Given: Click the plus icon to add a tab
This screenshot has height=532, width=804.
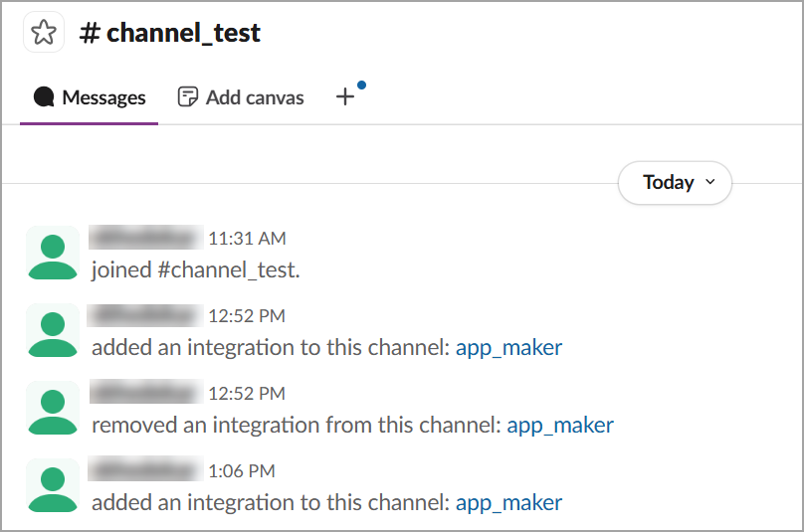Looking at the screenshot, I should [x=344, y=96].
